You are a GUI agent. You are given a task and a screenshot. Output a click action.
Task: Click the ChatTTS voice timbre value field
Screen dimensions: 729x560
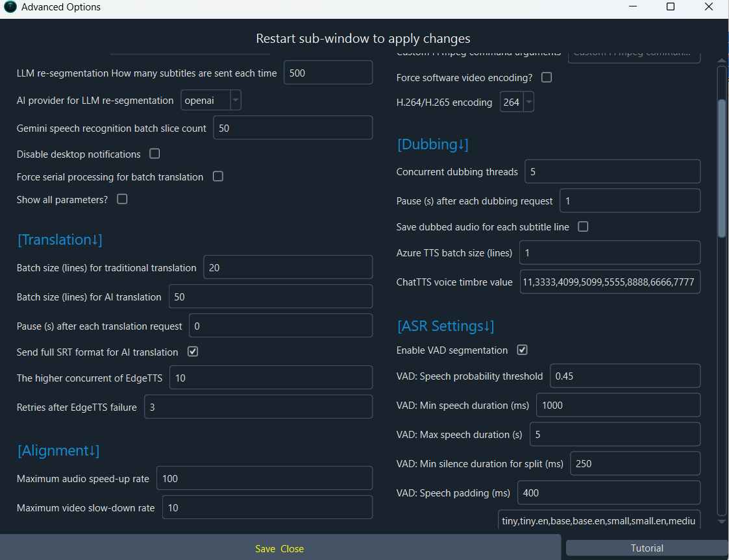610,282
